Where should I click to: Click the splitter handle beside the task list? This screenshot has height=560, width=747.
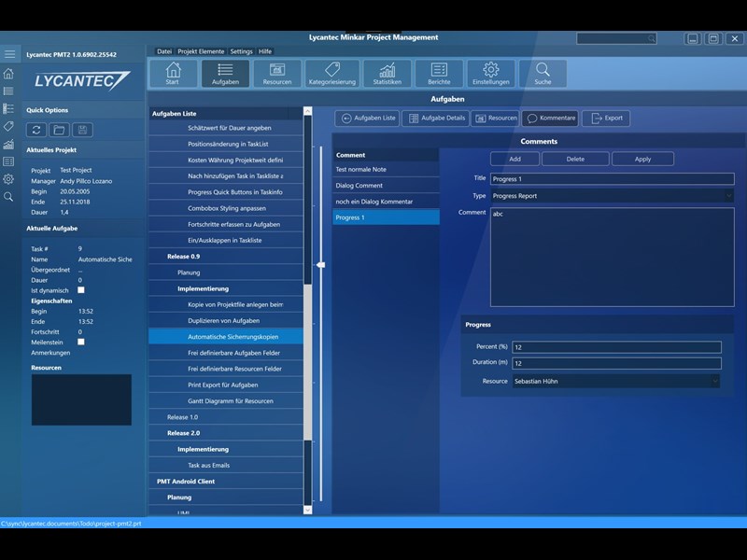tap(321, 265)
